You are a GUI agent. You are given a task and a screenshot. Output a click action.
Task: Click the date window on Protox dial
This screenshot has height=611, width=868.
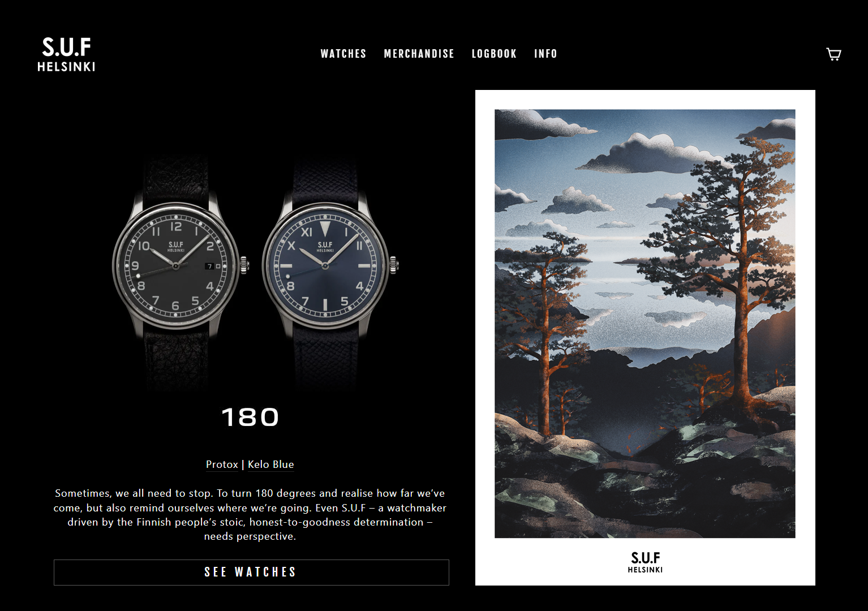(x=210, y=266)
